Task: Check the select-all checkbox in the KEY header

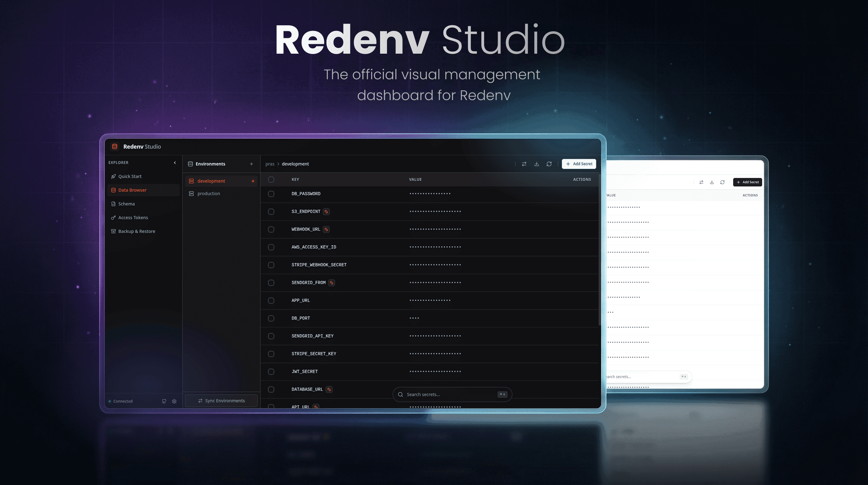Action: click(x=271, y=179)
